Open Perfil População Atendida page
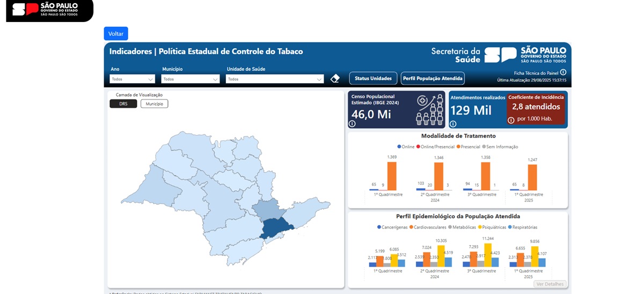The image size is (644, 294). [433, 78]
